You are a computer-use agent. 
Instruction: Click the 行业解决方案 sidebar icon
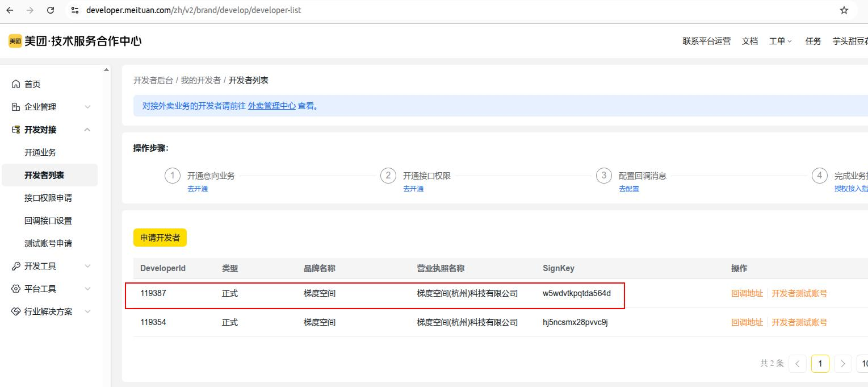point(15,311)
